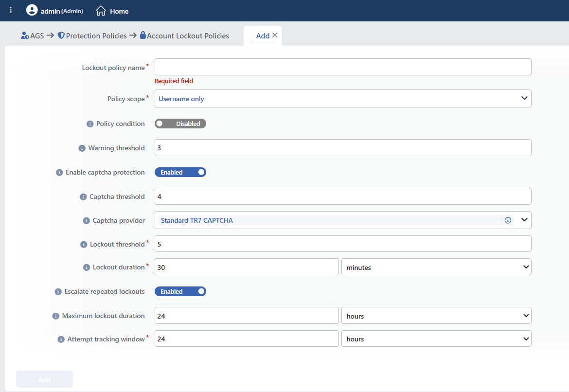Disable the Enable captcha protection switch

tap(180, 172)
